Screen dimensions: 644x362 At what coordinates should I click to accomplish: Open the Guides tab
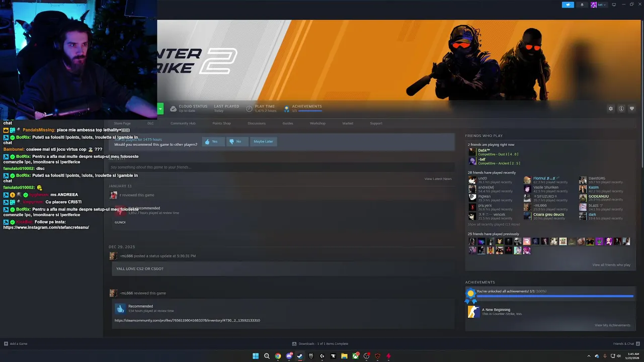288,123
